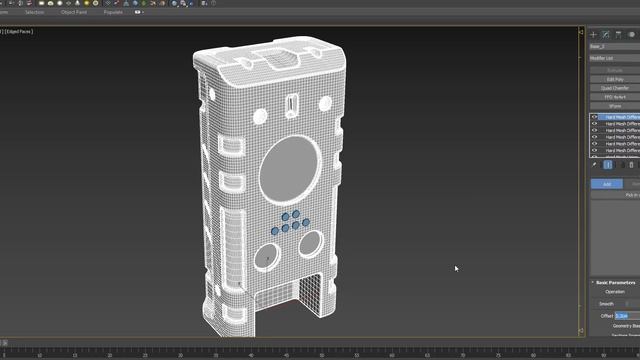
Task: Click the yellow ring toolbar icon
Action: point(96,3)
